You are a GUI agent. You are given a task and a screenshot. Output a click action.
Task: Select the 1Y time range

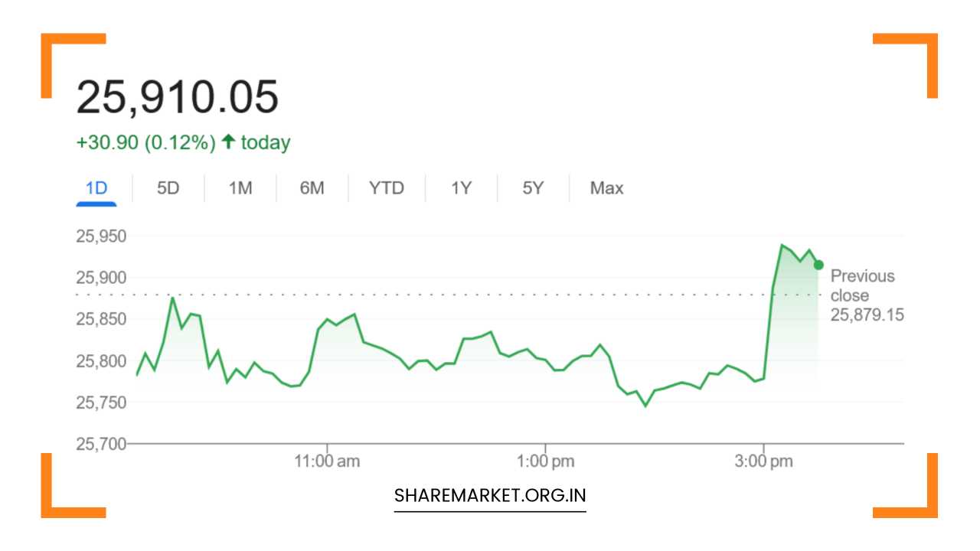tap(460, 188)
